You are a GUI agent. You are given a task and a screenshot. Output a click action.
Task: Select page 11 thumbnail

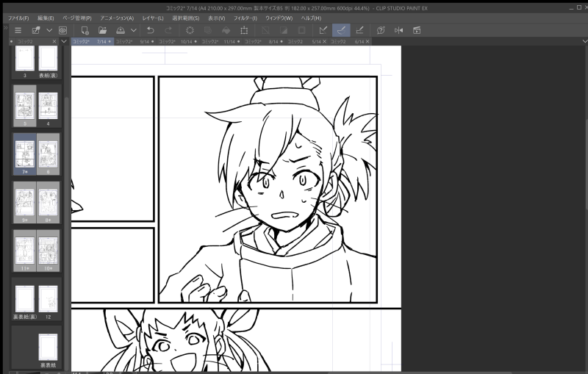tap(25, 251)
